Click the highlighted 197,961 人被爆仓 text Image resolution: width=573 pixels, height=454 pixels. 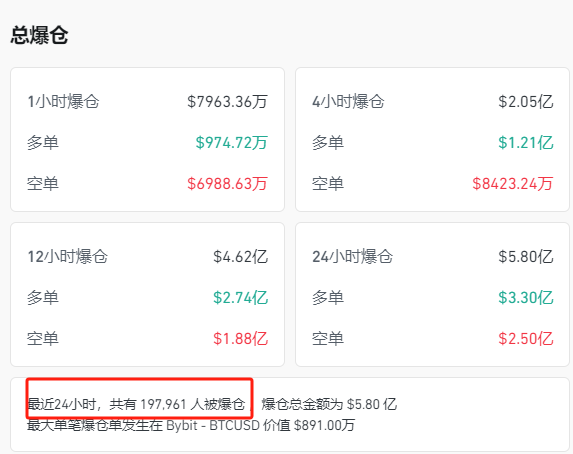[x=193, y=404]
